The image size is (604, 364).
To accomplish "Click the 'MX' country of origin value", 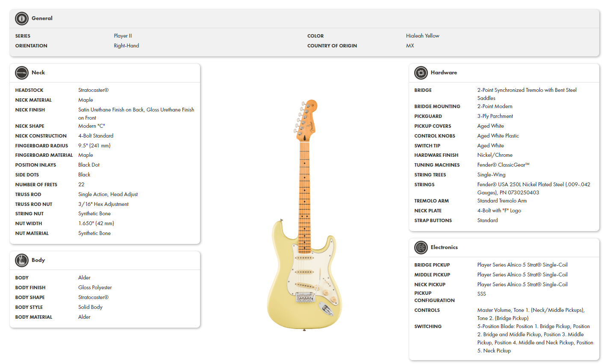I will tap(410, 46).
